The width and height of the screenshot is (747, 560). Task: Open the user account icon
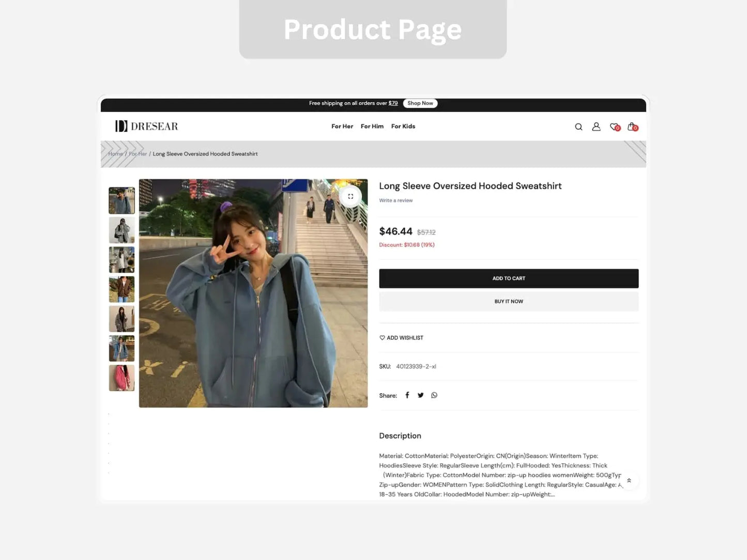pyautogui.click(x=596, y=127)
